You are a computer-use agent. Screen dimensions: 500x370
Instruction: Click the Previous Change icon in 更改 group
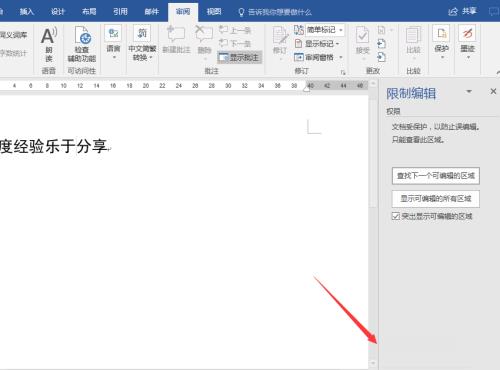tap(382, 44)
